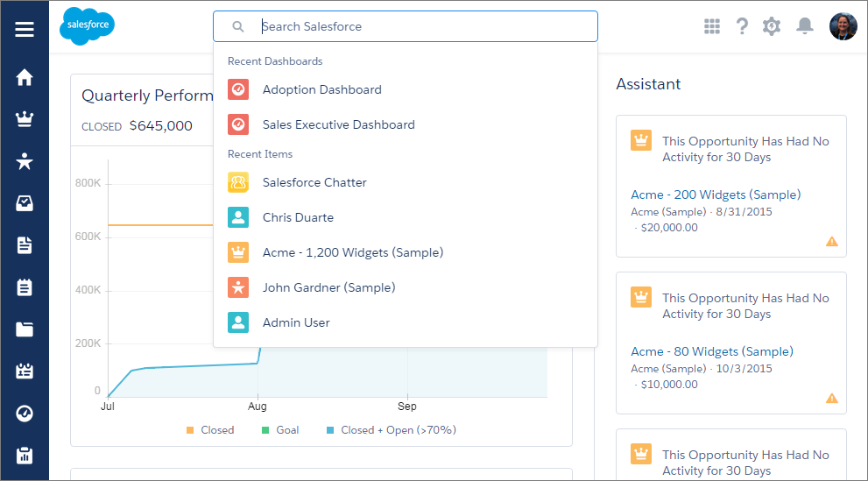
Task: Select Adoption Dashboard from recent dashboards
Action: click(406, 89)
